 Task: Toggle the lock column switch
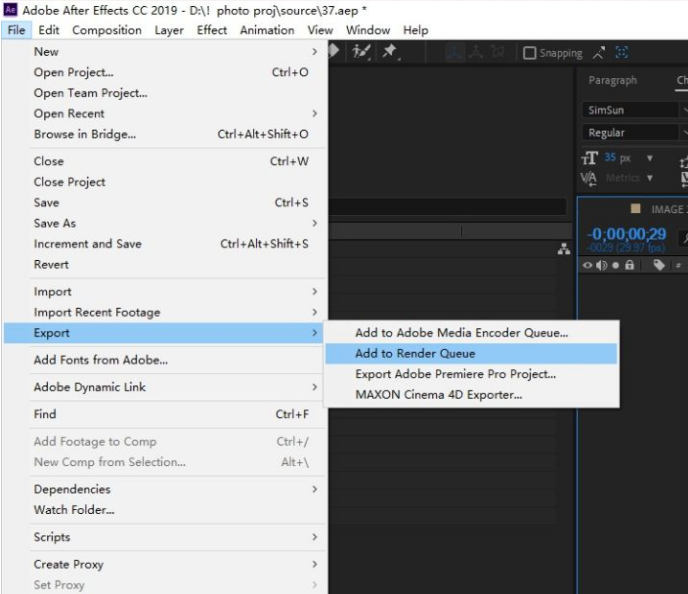[629, 265]
